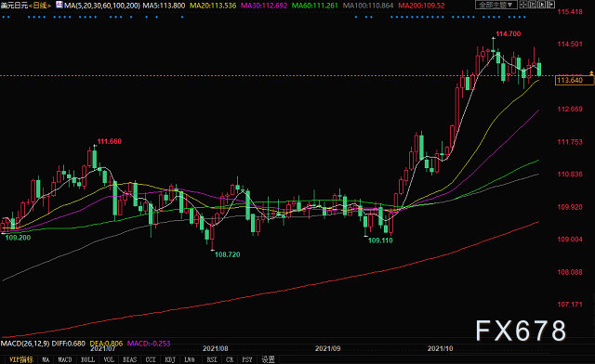Click the crosshair fullscreen icon at top right

click(x=523, y=5)
